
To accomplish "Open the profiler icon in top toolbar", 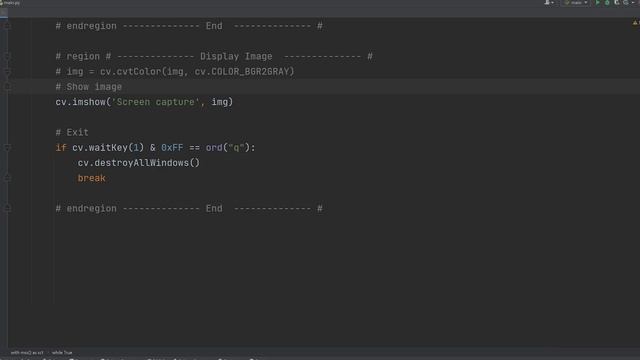I will tap(627, 2).
